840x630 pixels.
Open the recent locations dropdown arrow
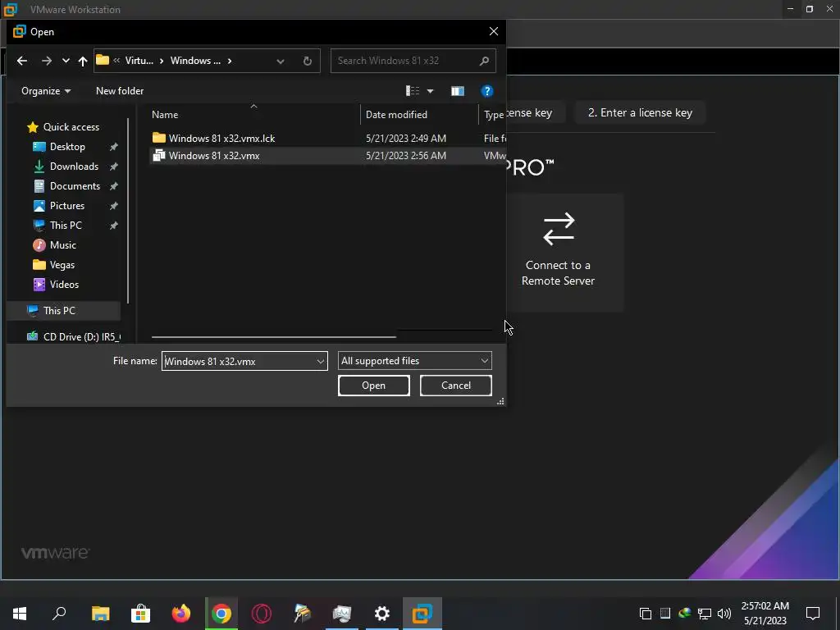point(66,61)
